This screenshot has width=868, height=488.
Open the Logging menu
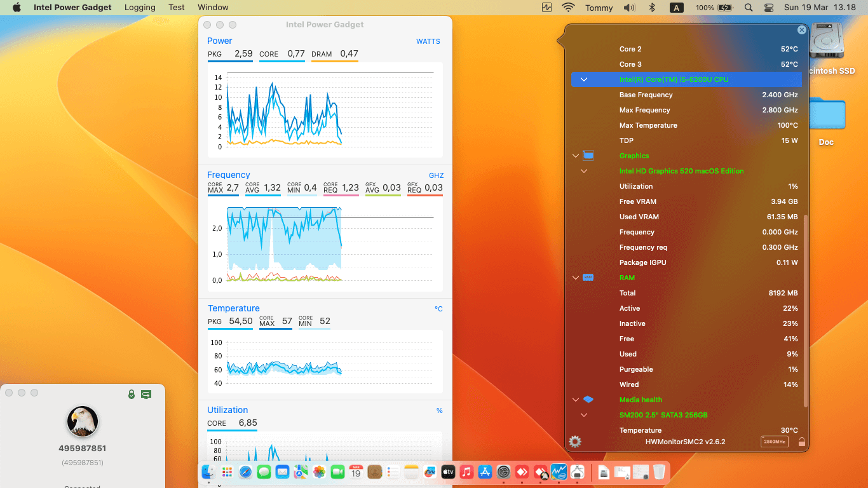140,8
